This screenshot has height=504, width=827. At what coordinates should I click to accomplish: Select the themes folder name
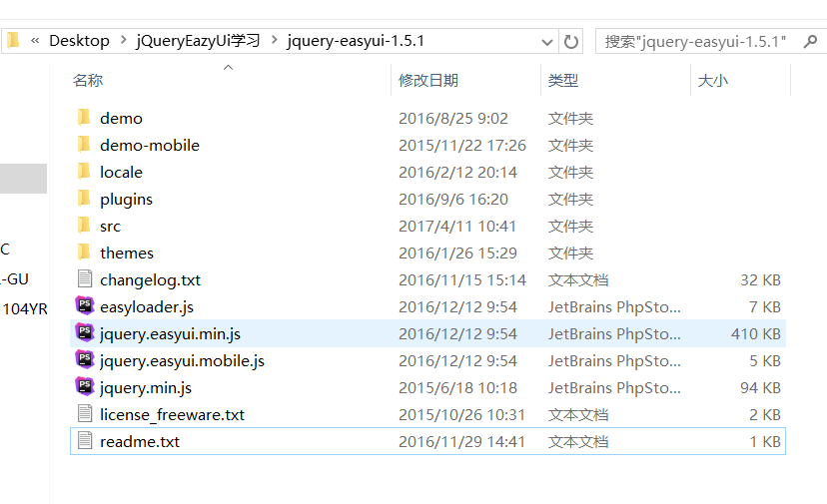pos(127,252)
